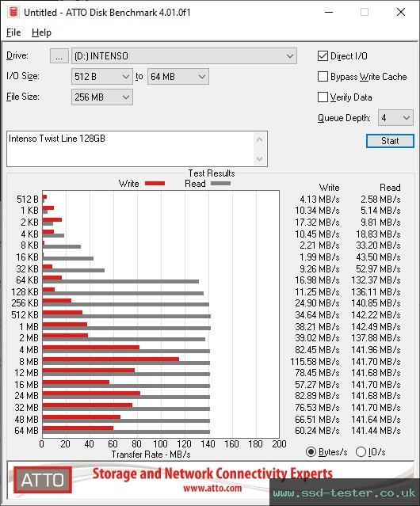Click the gray 64 KB read bar in chart
This screenshot has height=506, width=420.
pos(120,282)
